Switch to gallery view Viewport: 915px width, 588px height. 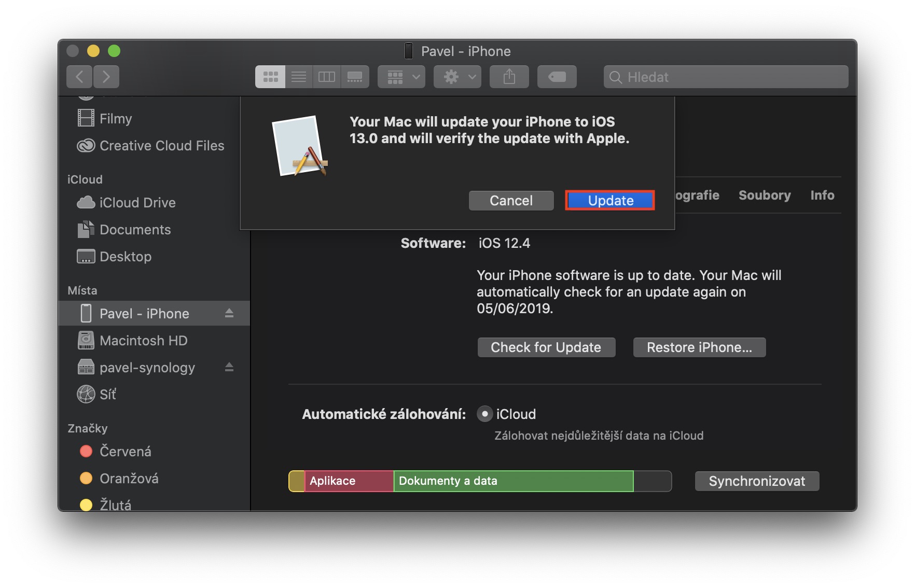355,77
